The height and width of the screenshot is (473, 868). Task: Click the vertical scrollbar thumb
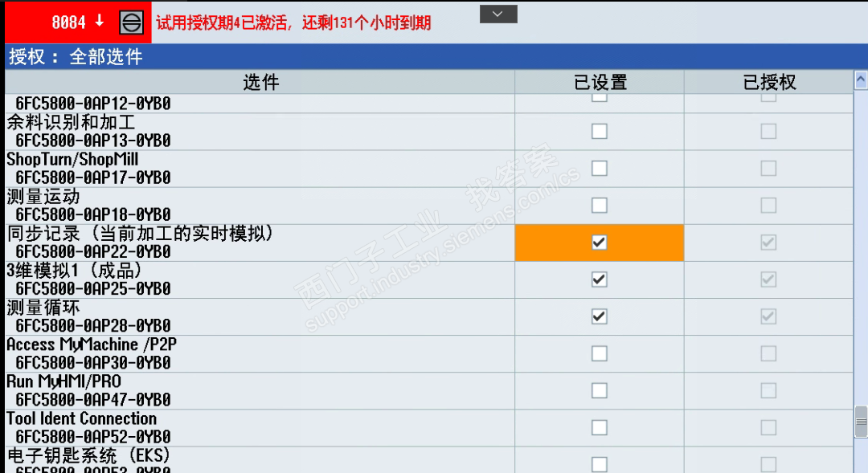pos(861,422)
